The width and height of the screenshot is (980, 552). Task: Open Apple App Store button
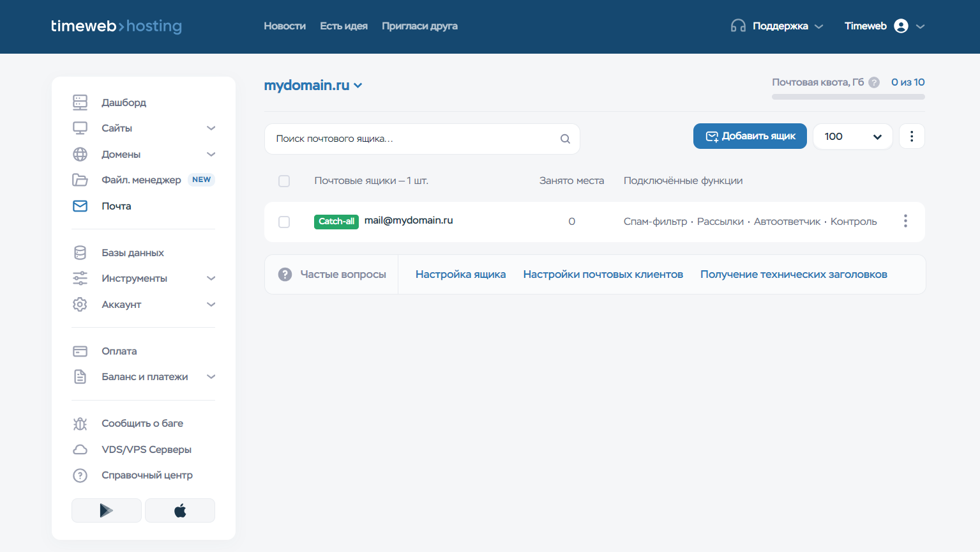180,510
